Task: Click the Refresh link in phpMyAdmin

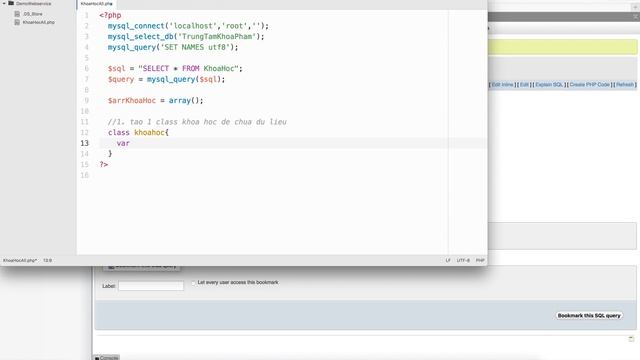Action: pyautogui.click(x=624, y=85)
